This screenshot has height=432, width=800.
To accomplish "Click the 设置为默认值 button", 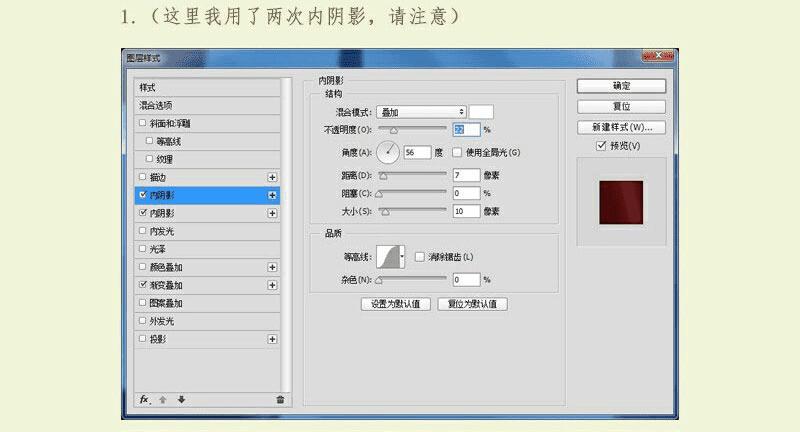I will point(395,304).
